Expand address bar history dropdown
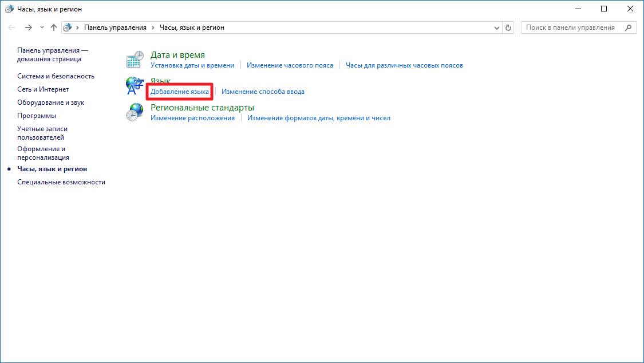Screen dimensions: 644x363 (x=496, y=28)
